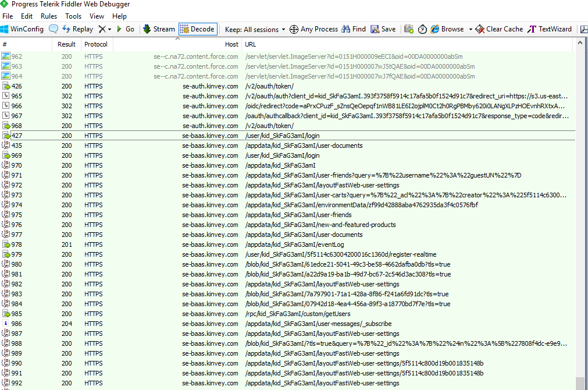Select session 427 /user/kid_SkFaG3amI/login row
The width and height of the screenshot is (588, 390).
coord(287,136)
